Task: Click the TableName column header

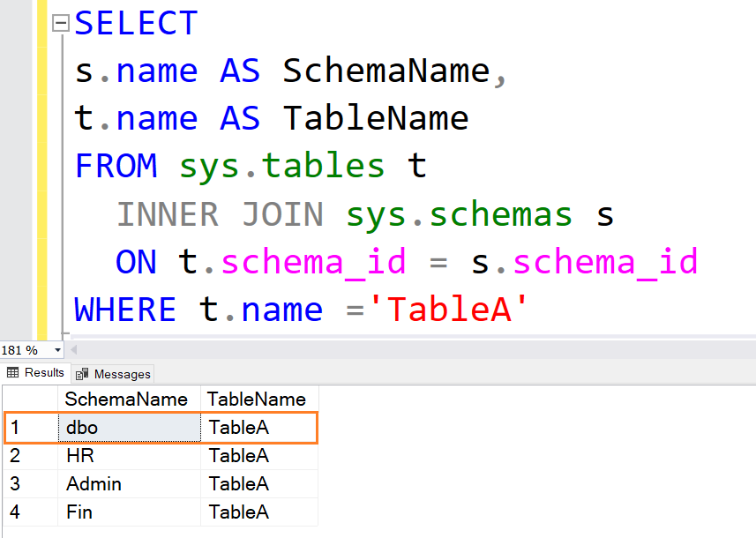Action: (x=257, y=399)
